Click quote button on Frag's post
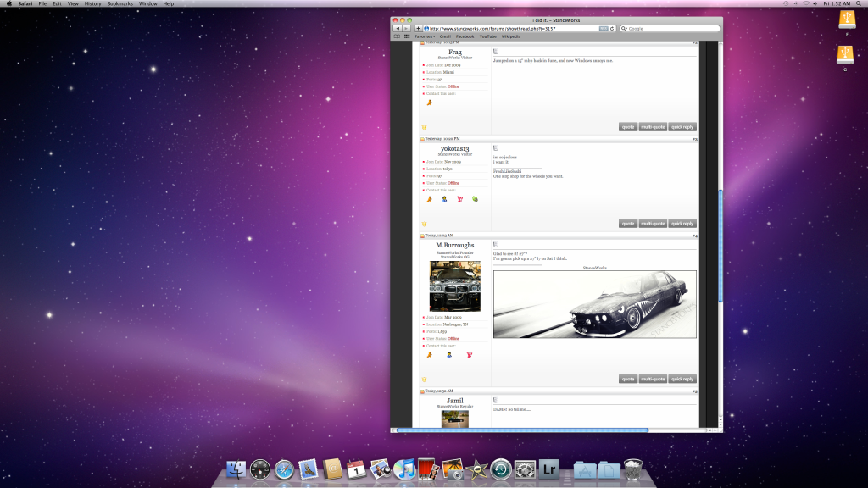The width and height of the screenshot is (868, 488). (x=628, y=127)
